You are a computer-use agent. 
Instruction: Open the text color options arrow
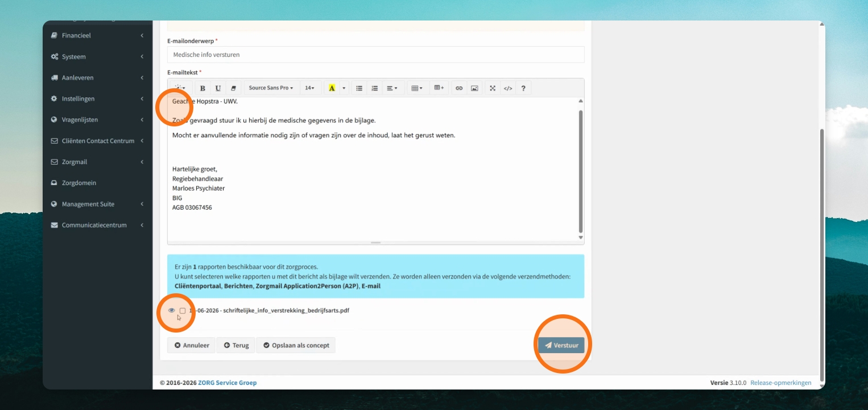(x=344, y=88)
